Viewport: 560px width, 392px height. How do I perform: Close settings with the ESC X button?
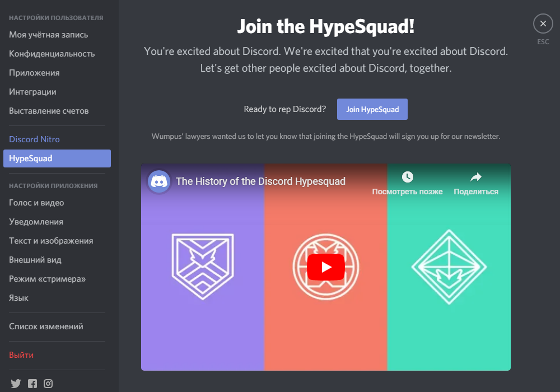click(x=543, y=24)
